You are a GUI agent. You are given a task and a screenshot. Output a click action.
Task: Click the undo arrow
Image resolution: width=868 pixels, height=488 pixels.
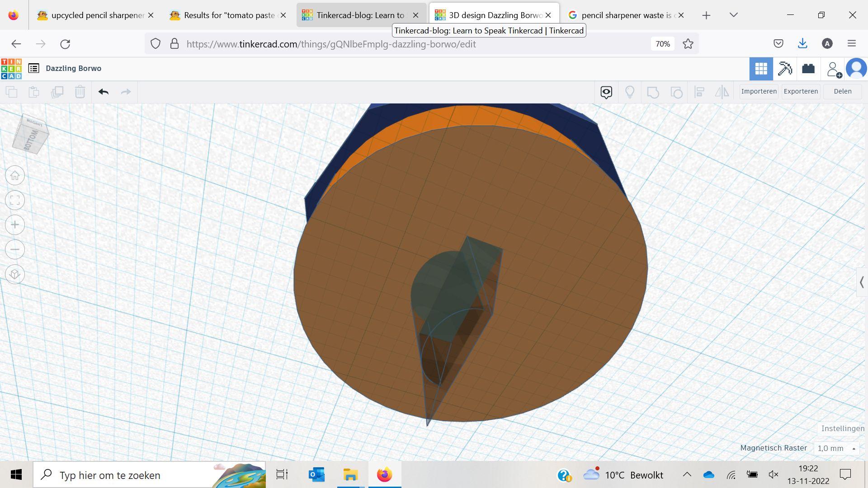point(104,92)
